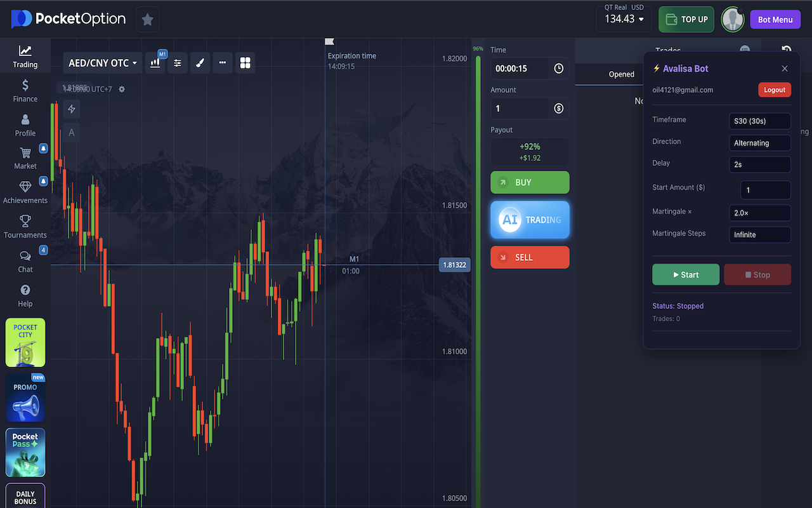Close the Avalisa Bot panel
Image resolution: width=812 pixels, height=508 pixels.
click(785, 69)
